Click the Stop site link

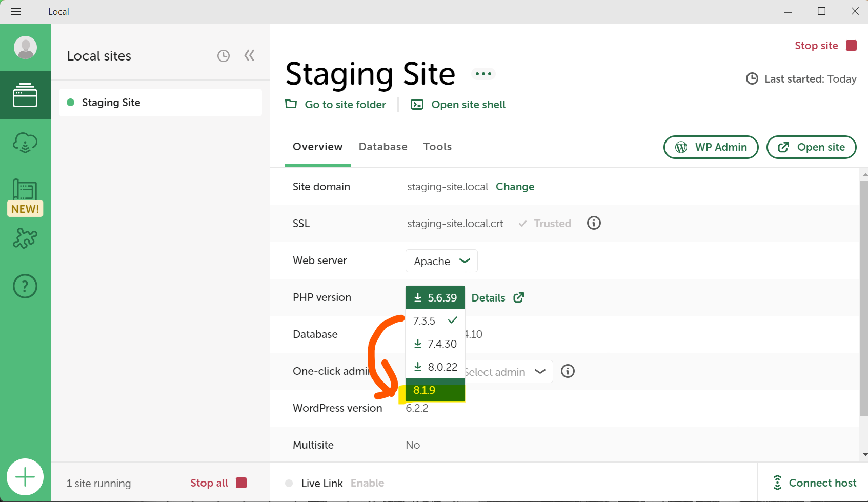[816, 46]
